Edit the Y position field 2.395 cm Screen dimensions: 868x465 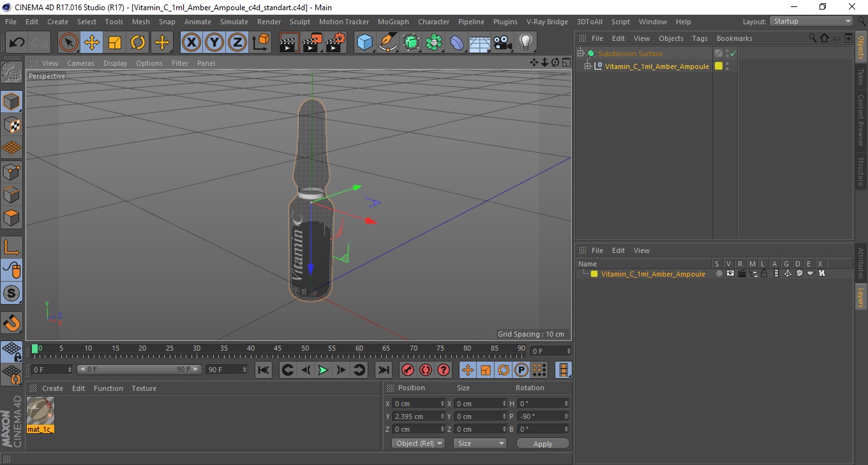[419, 416]
